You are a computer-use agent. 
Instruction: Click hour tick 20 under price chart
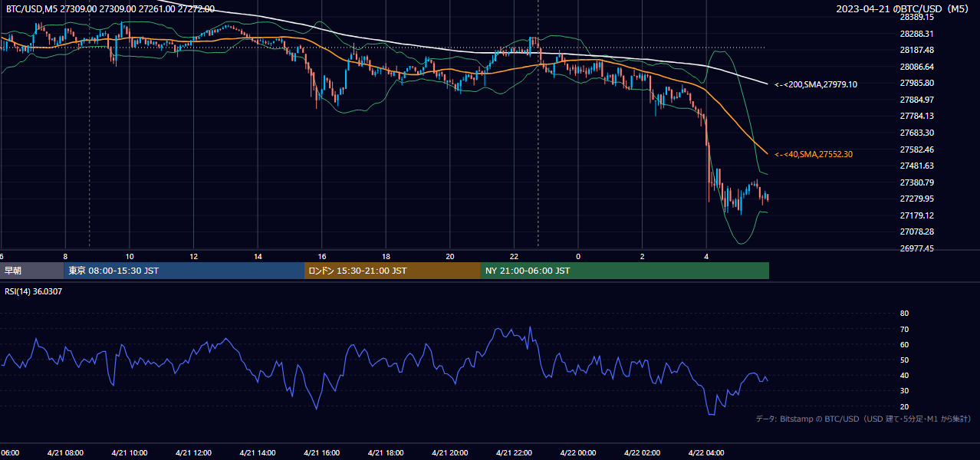[x=450, y=256]
